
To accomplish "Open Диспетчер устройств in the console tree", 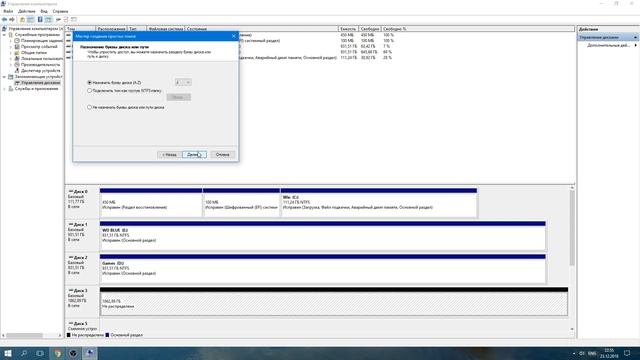I will (x=40, y=71).
